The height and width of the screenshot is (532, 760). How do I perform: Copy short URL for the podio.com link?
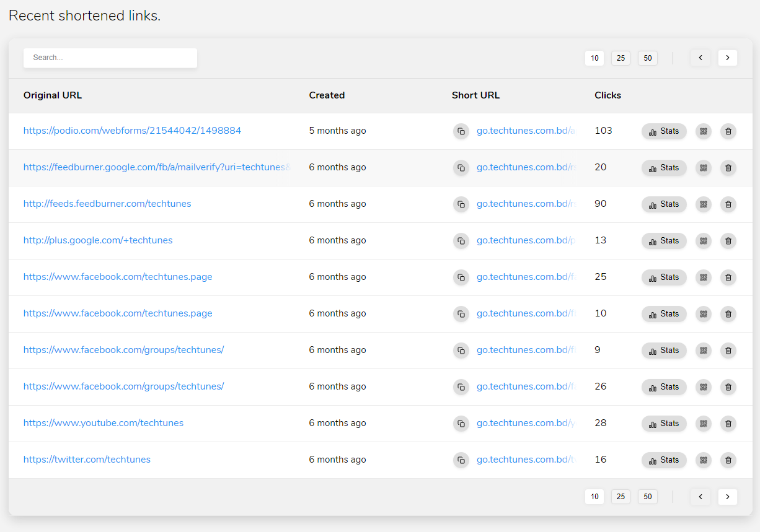coord(461,131)
